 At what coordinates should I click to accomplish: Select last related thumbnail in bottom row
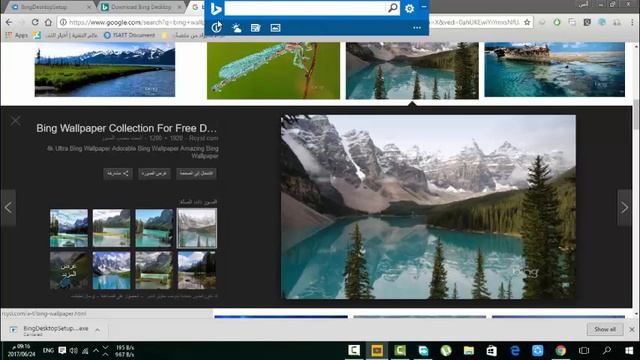click(197, 270)
